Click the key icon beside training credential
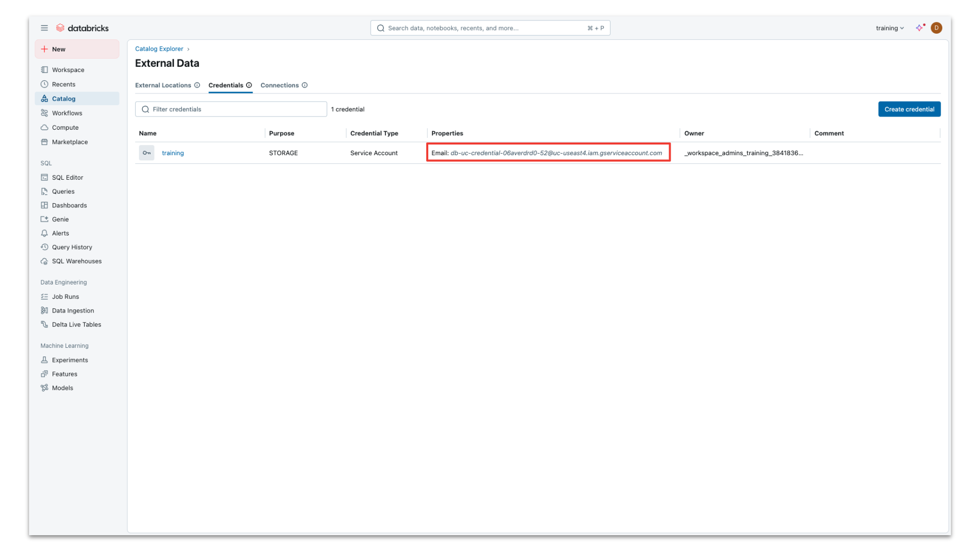The height and width of the screenshot is (551, 980). [146, 153]
